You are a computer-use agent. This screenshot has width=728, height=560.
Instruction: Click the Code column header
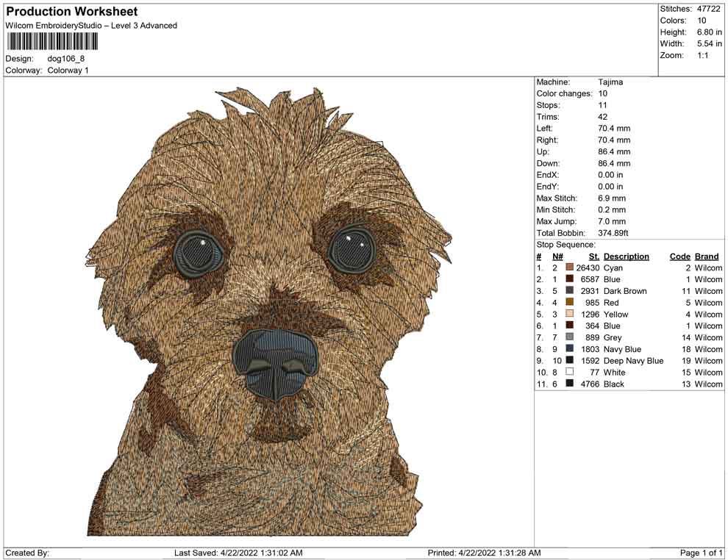680,256
